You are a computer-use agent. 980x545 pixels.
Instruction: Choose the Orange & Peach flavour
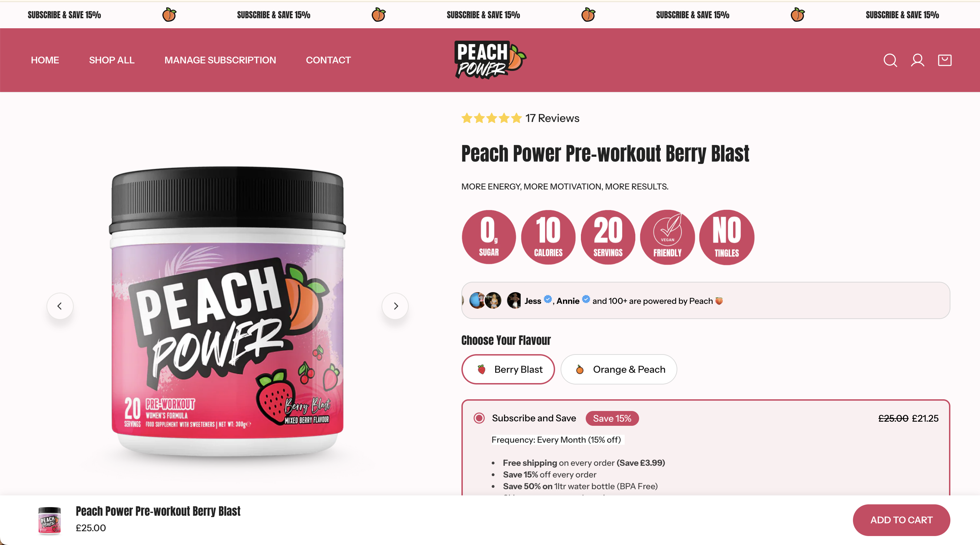point(618,369)
